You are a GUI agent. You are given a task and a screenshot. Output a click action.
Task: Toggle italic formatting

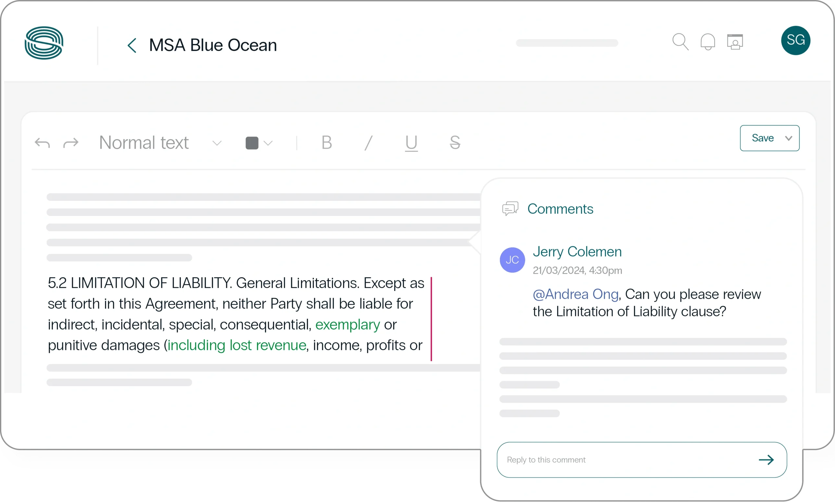click(x=369, y=143)
